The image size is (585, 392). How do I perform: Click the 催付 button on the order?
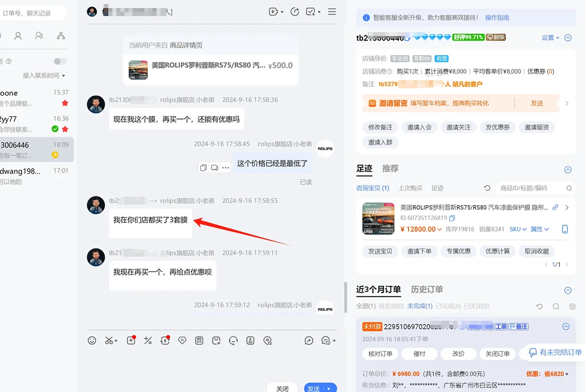click(x=419, y=354)
